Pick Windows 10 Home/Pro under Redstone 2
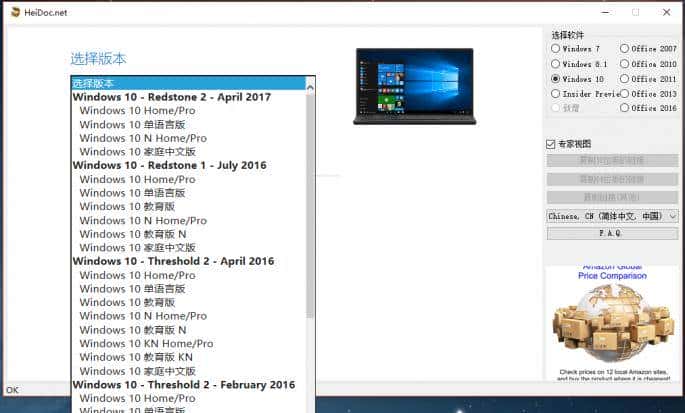Viewport: 685px width, 413px height. [137, 111]
